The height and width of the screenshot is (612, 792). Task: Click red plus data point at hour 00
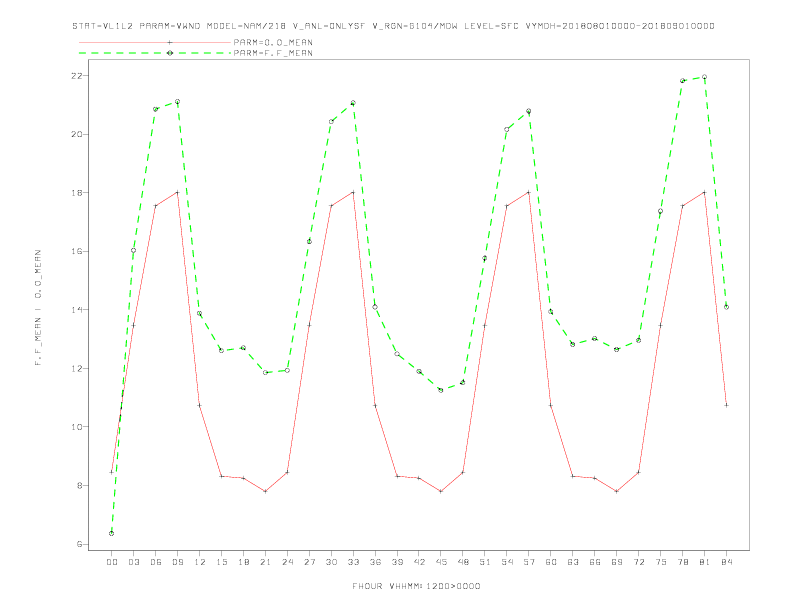coord(112,472)
